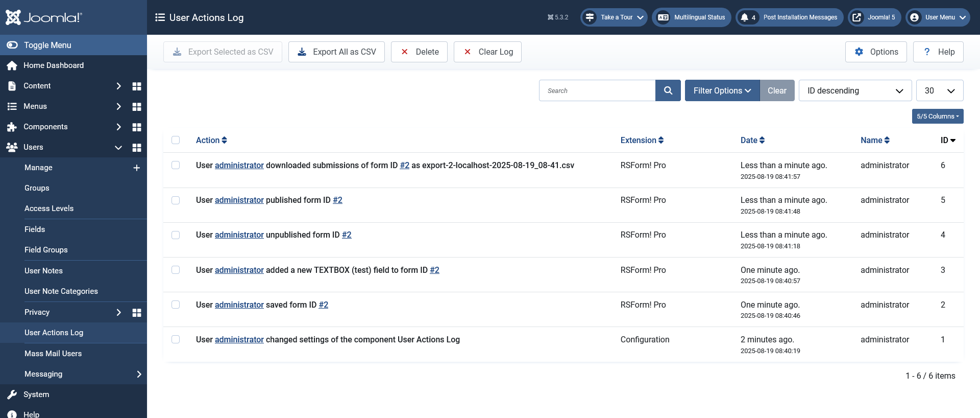Image resolution: width=980 pixels, height=418 pixels.
Task: Open the Menus dashboard grid icon
Action: pos(137,107)
